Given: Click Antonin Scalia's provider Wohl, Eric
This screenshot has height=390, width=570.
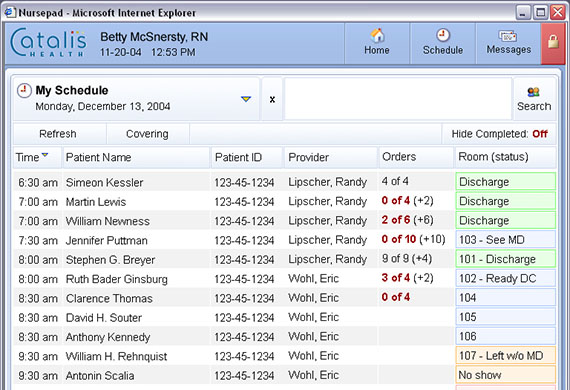Looking at the screenshot, I should 313,375.
